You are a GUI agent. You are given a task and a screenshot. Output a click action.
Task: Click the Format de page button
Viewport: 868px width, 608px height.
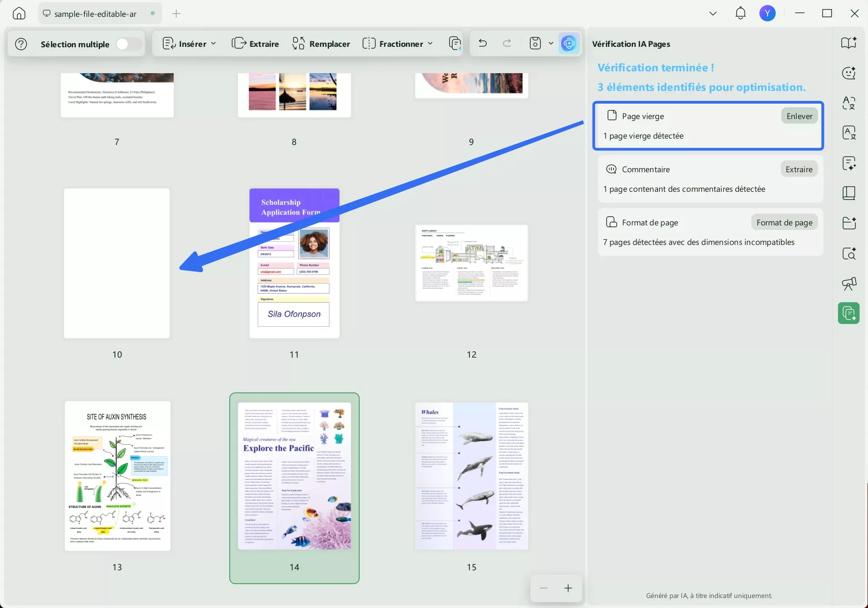pos(784,222)
